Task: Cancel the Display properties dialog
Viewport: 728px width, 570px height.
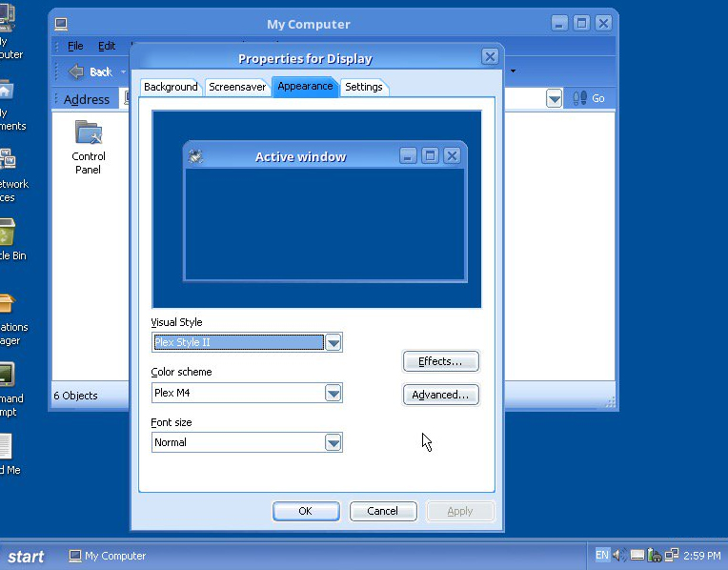Action: pos(382,511)
